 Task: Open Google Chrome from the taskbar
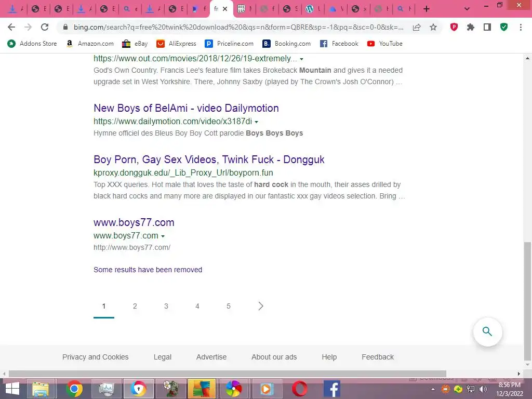(74, 389)
